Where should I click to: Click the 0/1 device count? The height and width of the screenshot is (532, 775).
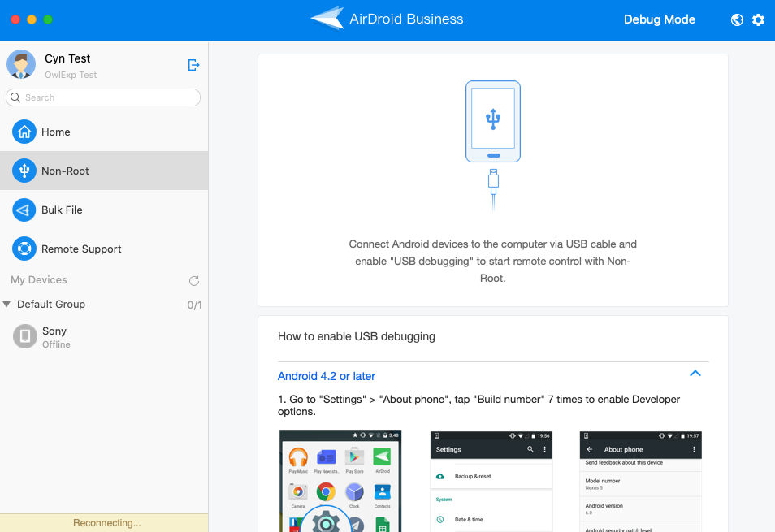(194, 305)
